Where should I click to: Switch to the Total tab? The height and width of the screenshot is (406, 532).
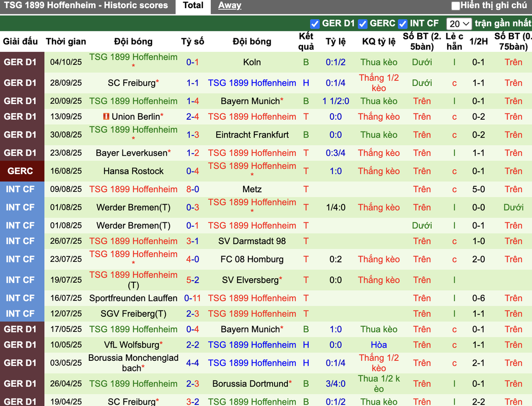coord(193,6)
